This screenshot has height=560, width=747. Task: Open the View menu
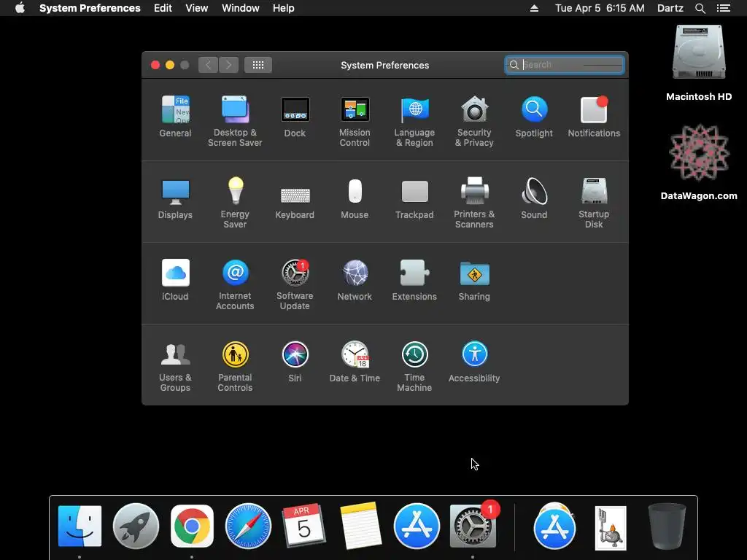pyautogui.click(x=197, y=8)
